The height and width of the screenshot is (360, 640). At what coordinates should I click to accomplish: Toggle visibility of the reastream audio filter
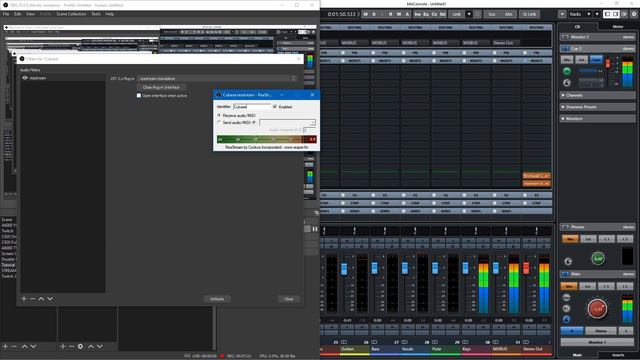[25, 78]
